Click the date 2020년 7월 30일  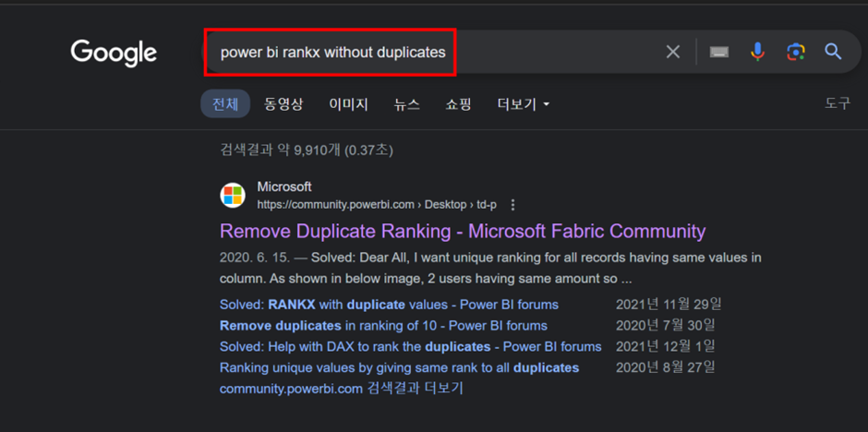[666, 325]
